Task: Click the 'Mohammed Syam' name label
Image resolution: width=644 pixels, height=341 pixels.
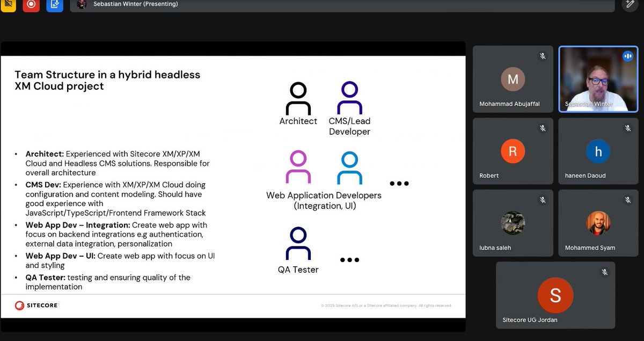Action: 590,248
